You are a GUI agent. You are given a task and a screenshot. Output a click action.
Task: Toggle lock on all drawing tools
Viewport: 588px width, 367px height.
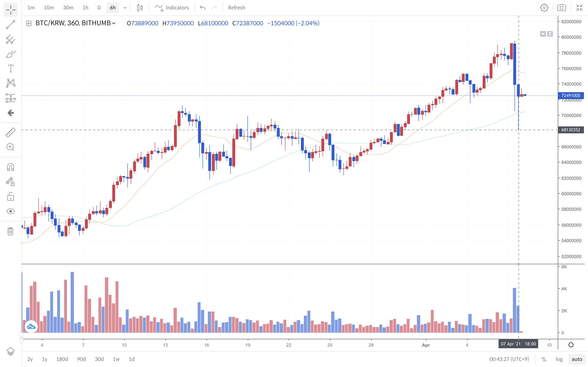(10, 197)
